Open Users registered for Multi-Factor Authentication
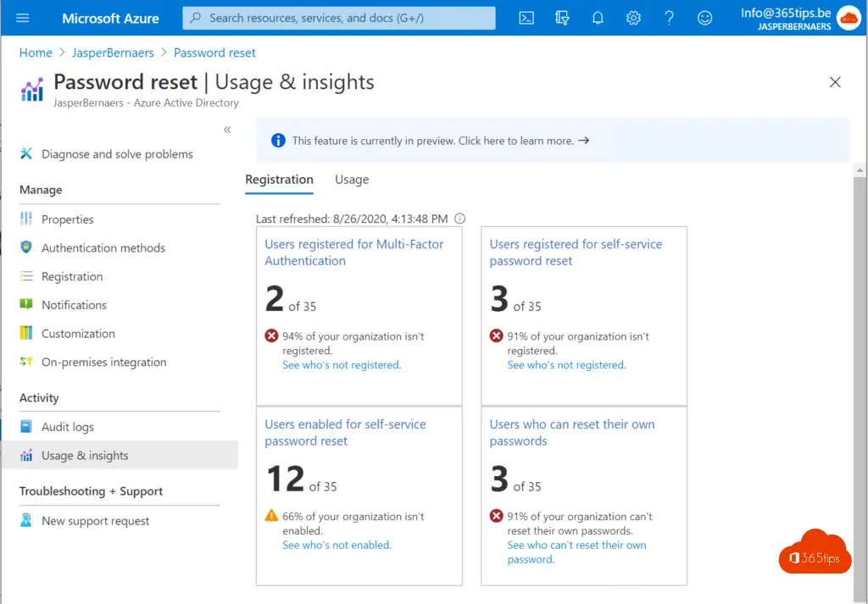This screenshot has height=604, width=868. (x=354, y=252)
